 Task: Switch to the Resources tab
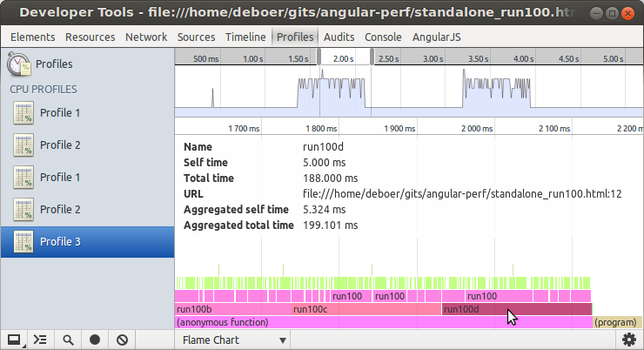(90, 37)
